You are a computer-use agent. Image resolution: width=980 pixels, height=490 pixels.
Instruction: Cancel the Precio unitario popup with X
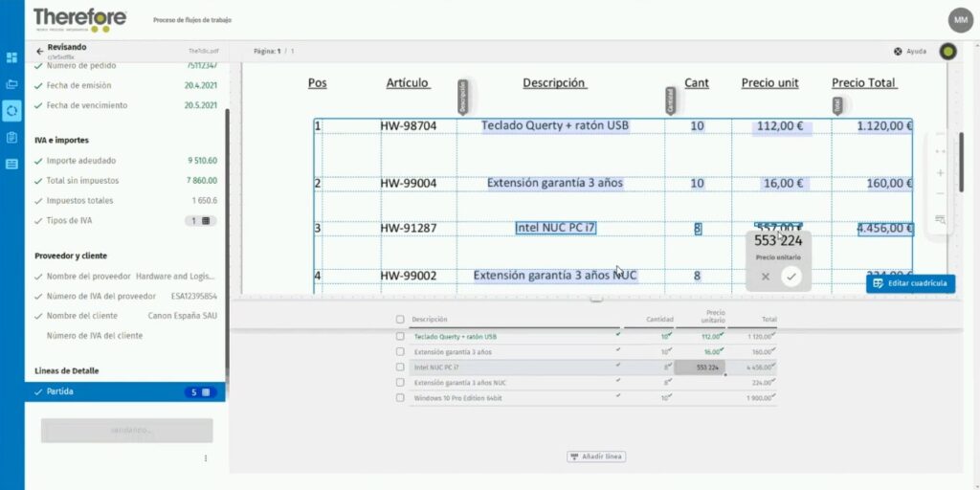[765, 277]
